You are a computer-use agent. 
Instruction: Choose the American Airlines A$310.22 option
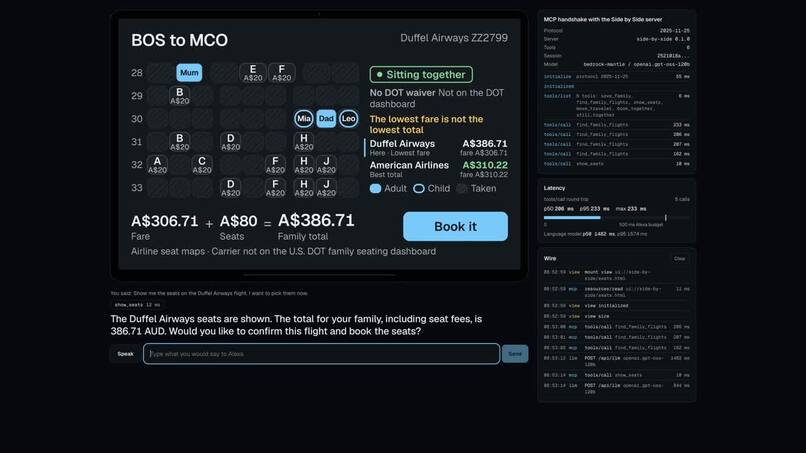click(x=438, y=169)
